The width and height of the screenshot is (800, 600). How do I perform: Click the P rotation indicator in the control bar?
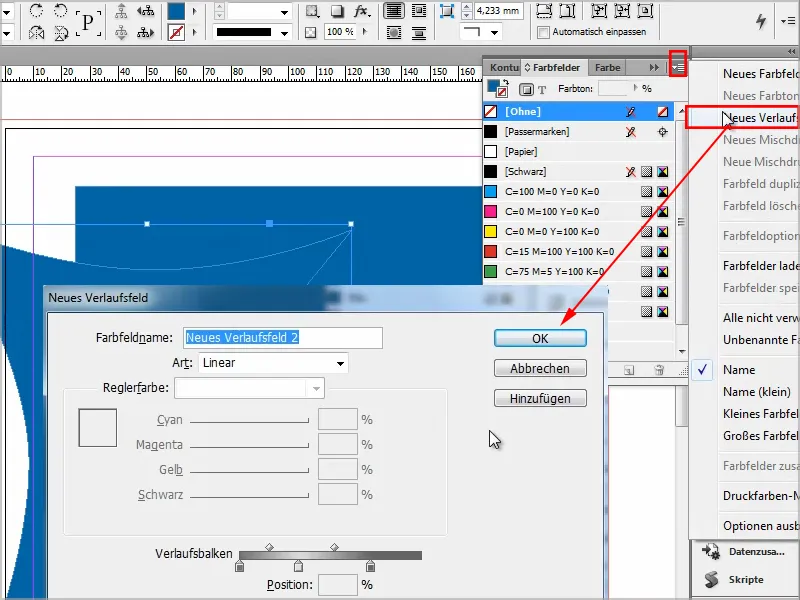tap(88, 22)
